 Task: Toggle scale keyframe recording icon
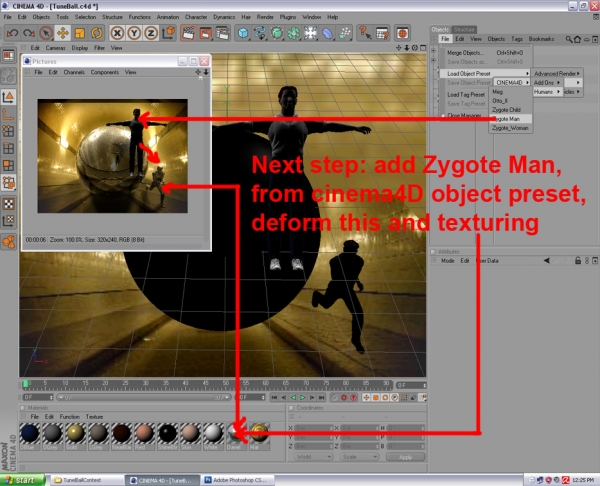click(376, 398)
